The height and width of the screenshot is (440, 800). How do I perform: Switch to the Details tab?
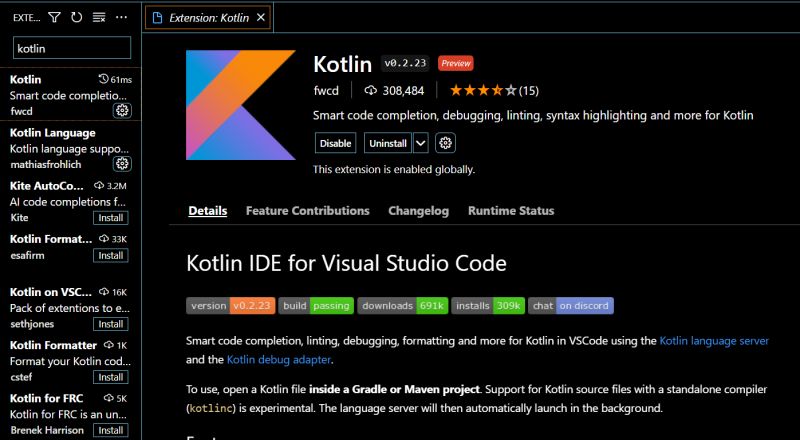tap(208, 211)
